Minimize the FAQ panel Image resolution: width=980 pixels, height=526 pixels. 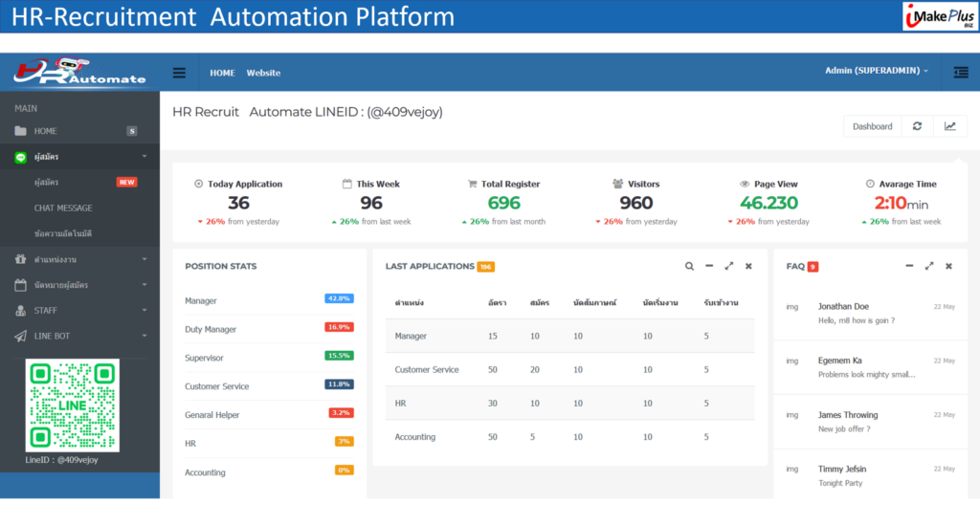[x=909, y=266]
